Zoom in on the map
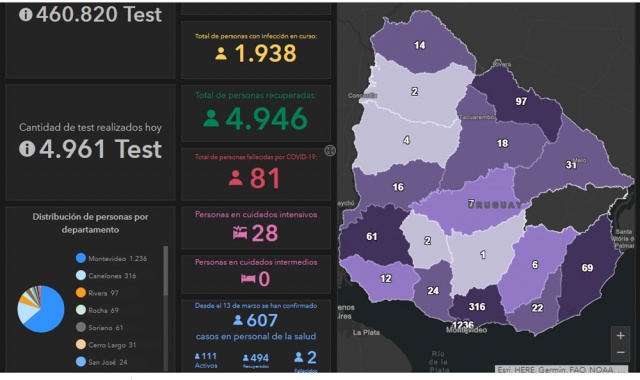 point(620,336)
